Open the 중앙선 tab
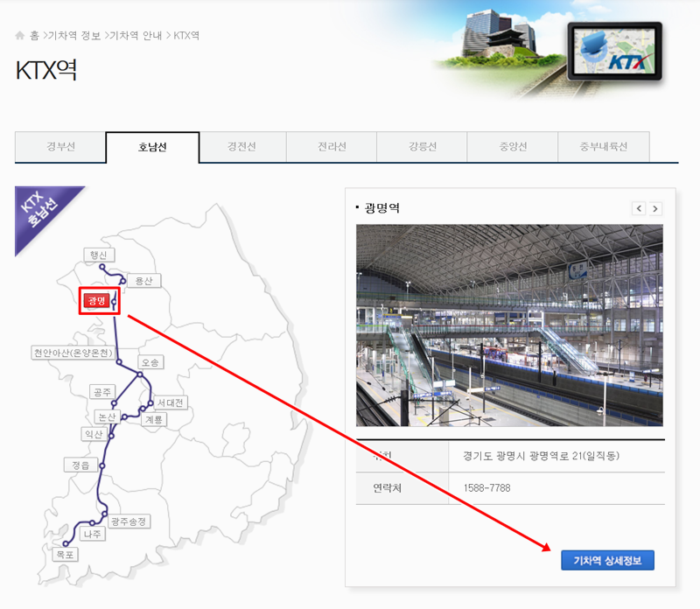Screen dimensions: 700x609 coord(513,147)
